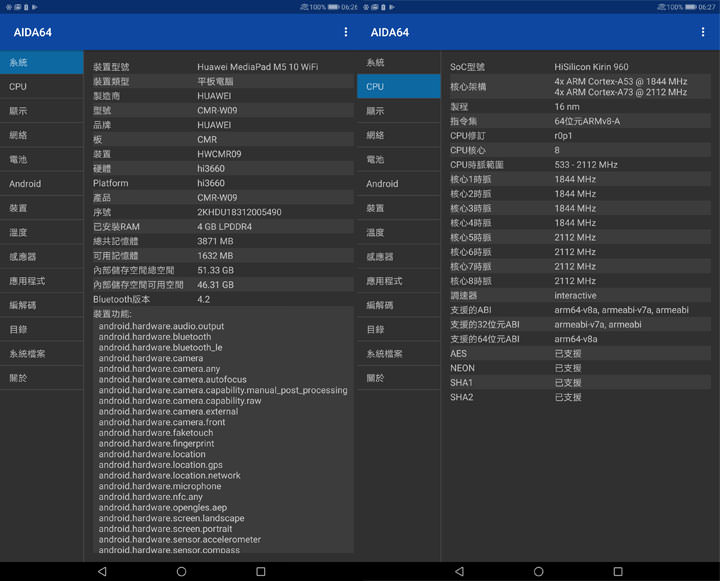The image size is (720, 581).
Task: Tap the 3871 MB total memory value
Action: 215,241
